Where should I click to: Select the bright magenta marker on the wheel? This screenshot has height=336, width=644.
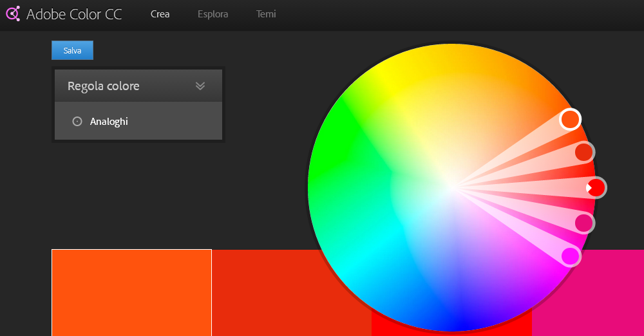point(570,256)
